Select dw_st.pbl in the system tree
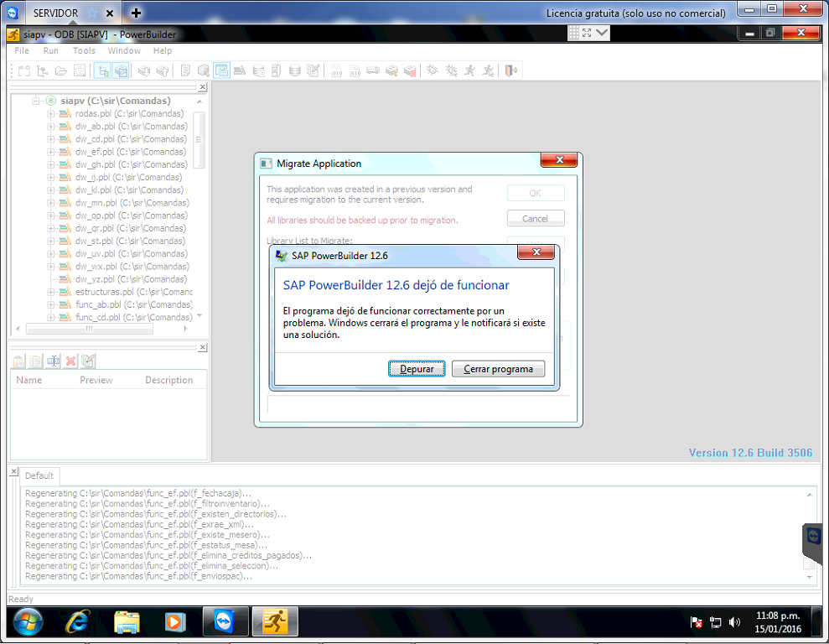829x644 pixels. click(130, 241)
